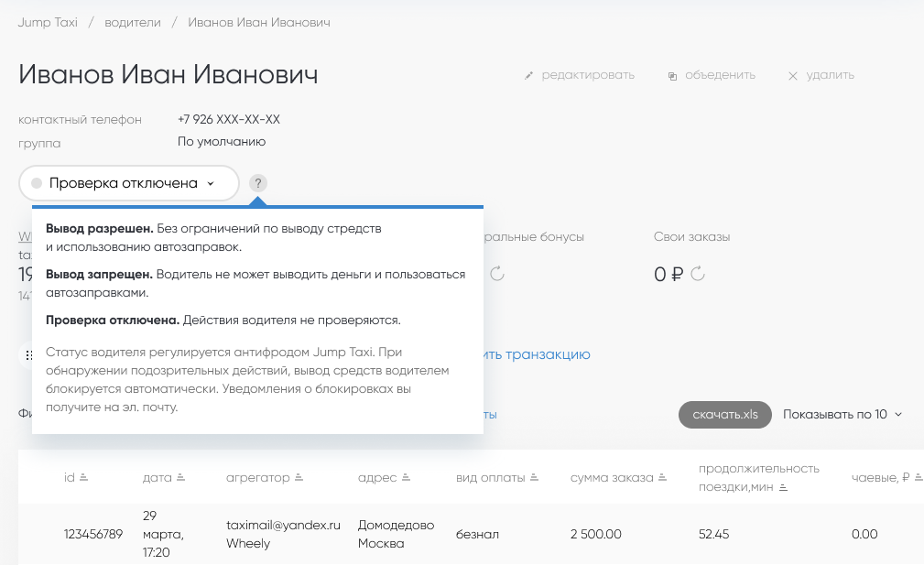The height and width of the screenshot is (565, 924).
Task: Sort by trip duration column
Action: (783, 488)
